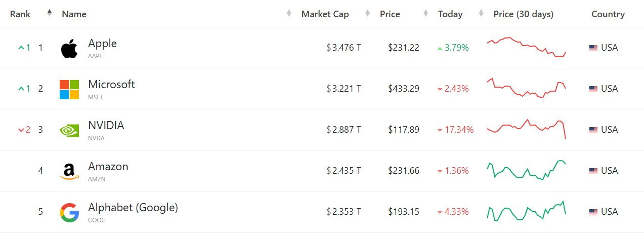Viewport: 644px width, 234px height.
Task: Click the USA flag in Alphabet row
Action: [593, 212]
